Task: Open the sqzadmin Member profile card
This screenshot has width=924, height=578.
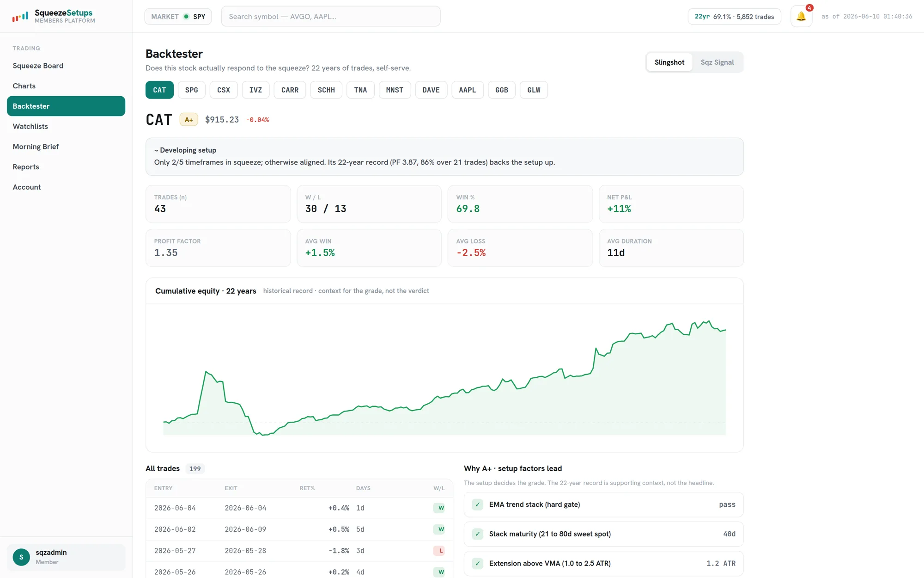Action: coord(66,557)
